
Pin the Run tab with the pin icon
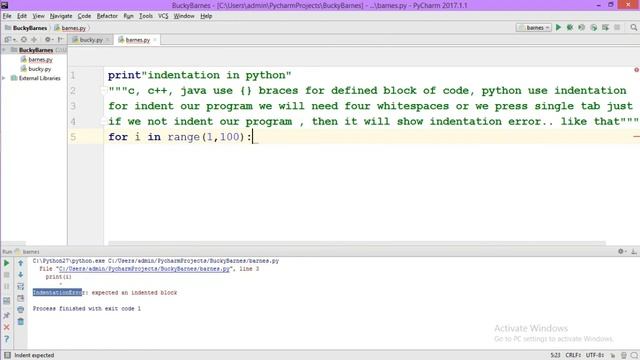click(7, 316)
